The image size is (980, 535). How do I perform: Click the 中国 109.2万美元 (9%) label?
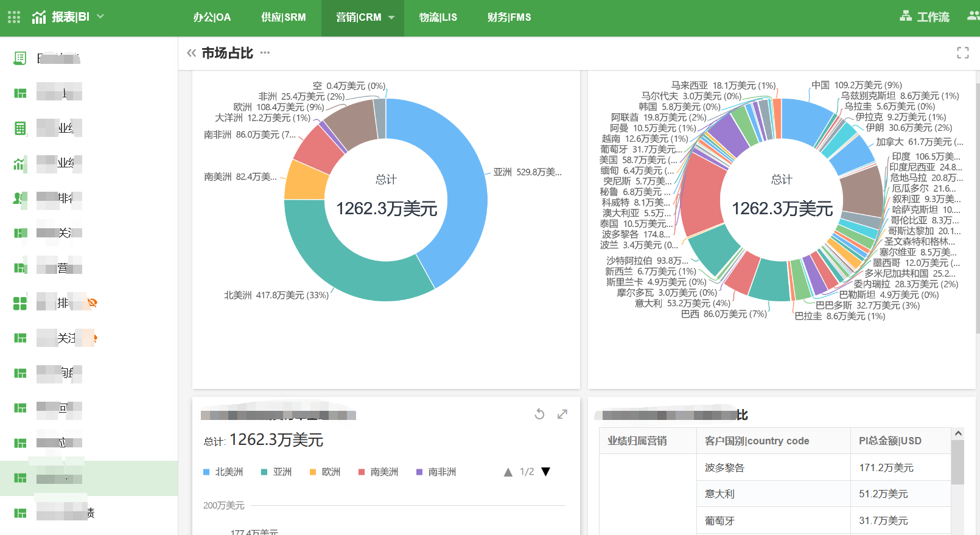tap(857, 85)
